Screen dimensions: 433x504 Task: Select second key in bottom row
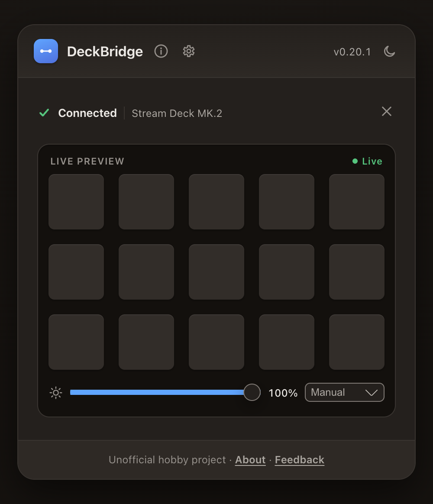pyautogui.click(x=146, y=342)
